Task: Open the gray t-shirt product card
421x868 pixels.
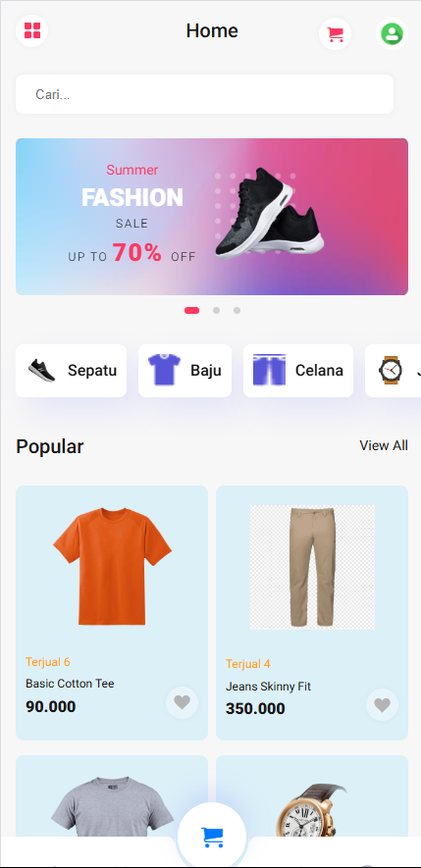Action: [x=112, y=796]
